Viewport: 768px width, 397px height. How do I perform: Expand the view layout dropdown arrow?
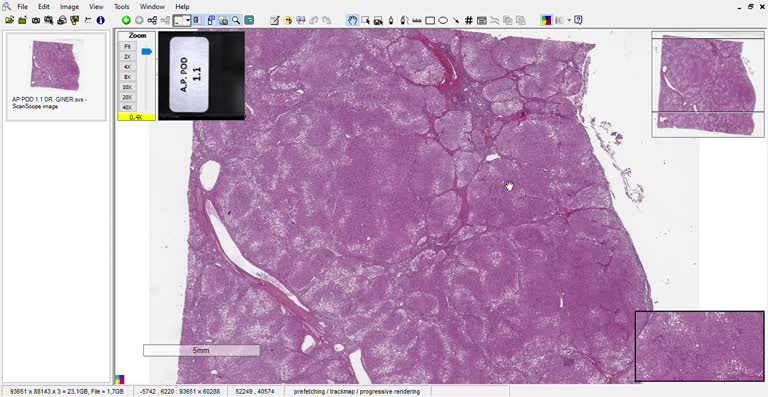click(188, 20)
